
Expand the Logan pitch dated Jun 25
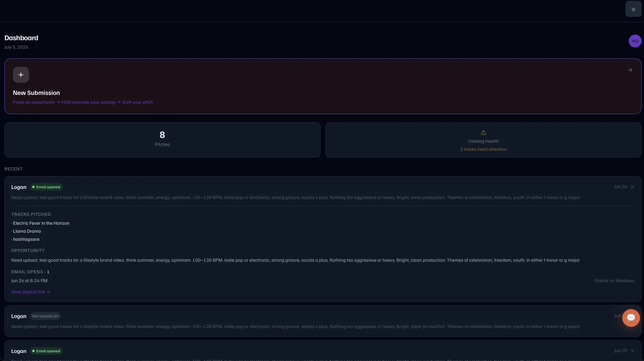(323, 351)
